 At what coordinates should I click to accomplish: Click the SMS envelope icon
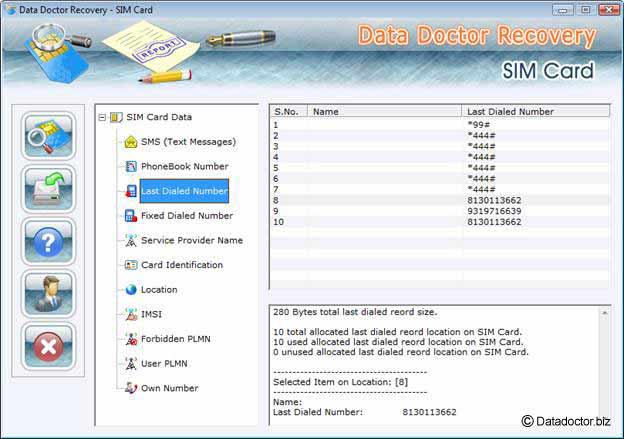click(x=131, y=142)
